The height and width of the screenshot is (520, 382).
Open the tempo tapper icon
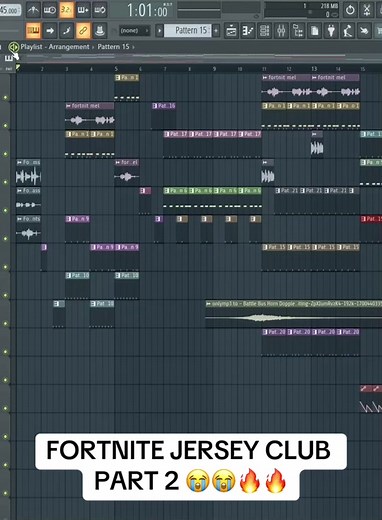click(x=348, y=31)
